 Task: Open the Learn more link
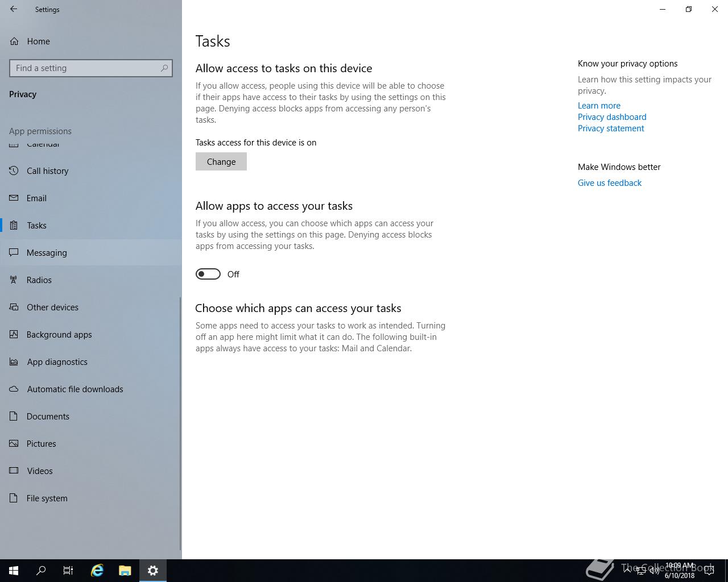click(599, 106)
